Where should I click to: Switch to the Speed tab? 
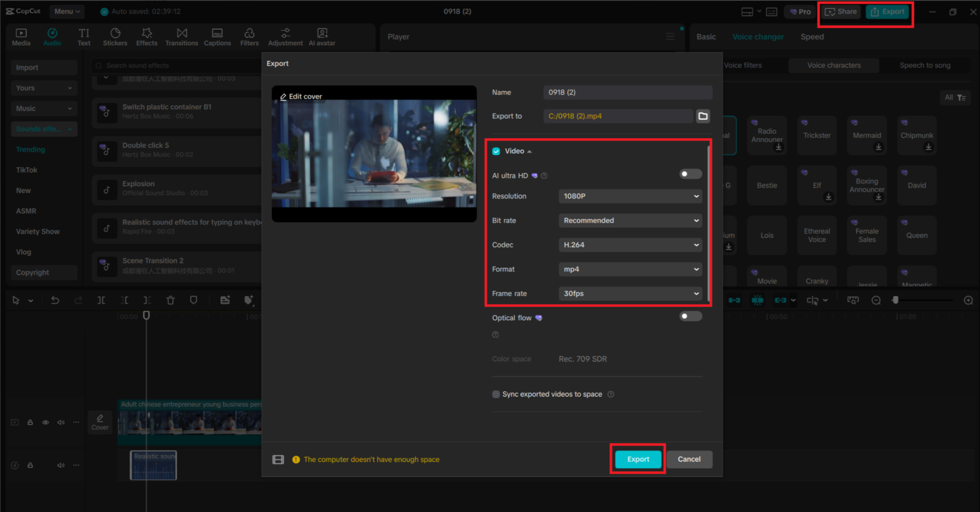click(x=812, y=36)
